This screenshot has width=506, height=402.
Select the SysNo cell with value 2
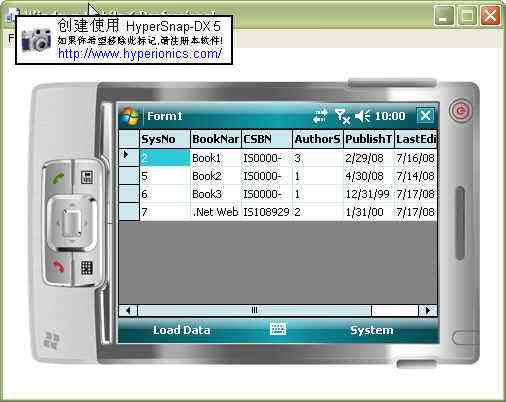click(x=165, y=158)
